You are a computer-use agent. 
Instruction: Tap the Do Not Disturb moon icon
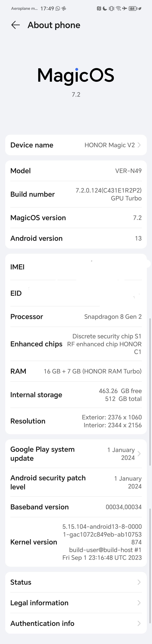click(105, 8)
